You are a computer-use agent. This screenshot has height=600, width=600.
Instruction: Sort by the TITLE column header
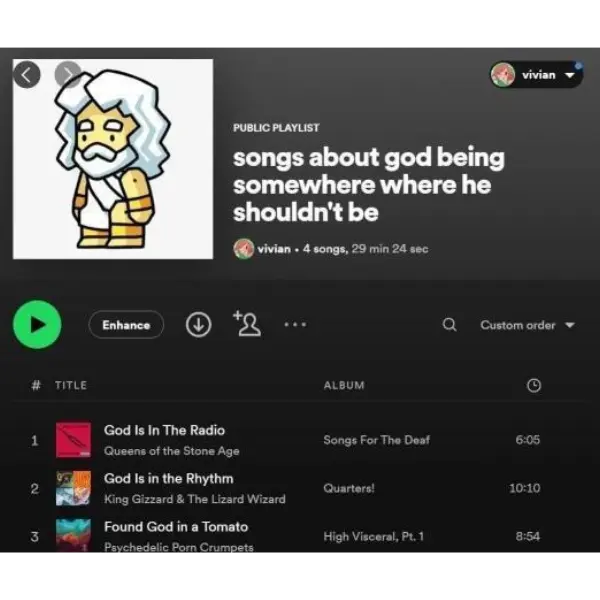click(71, 385)
